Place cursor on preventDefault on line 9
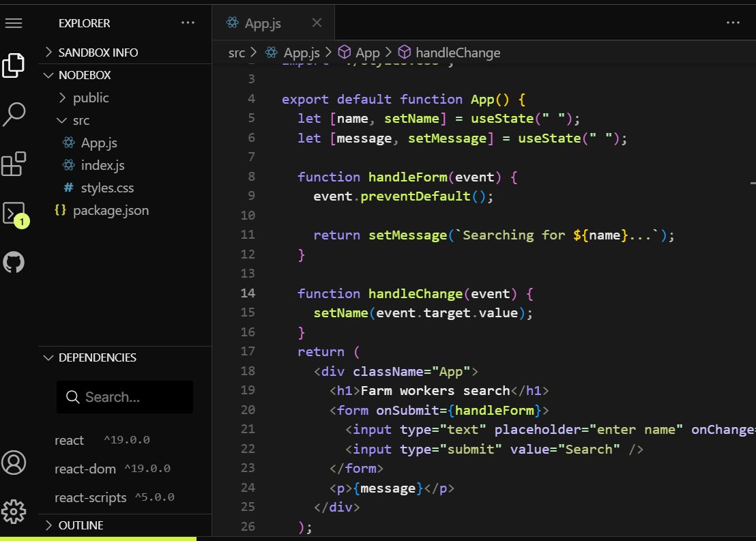Viewport: 756px width, 541px height. 415,196
